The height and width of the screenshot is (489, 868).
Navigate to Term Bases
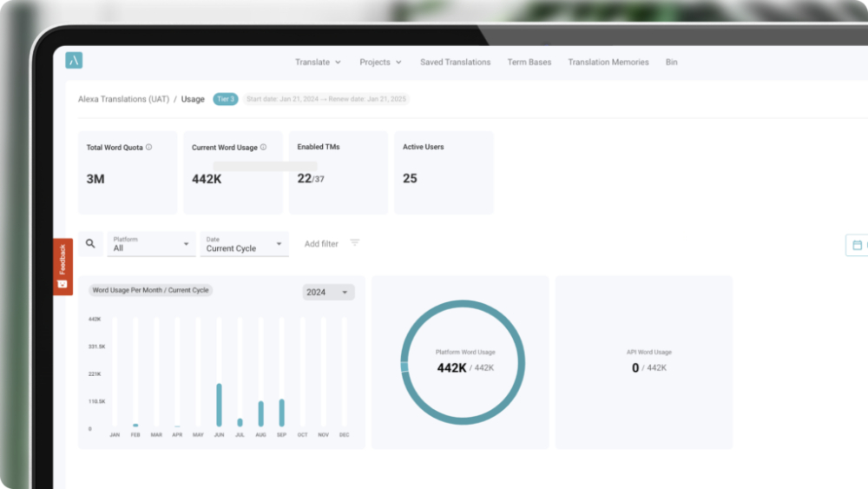[529, 63]
